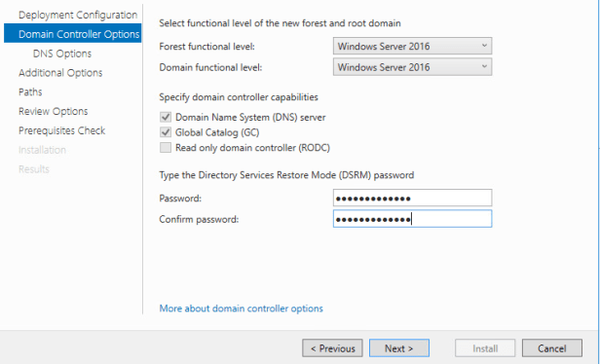The height and width of the screenshot is (364, 600).
Task: Click the 'Confirm password:' label
Action: (199, 220)
